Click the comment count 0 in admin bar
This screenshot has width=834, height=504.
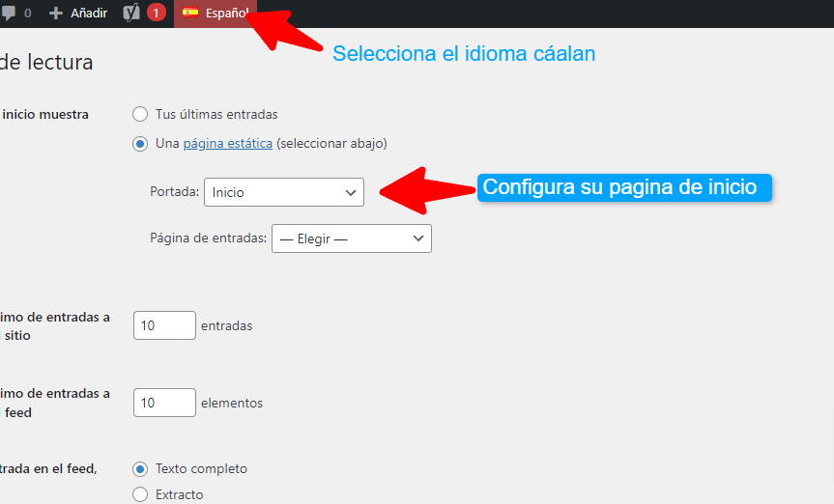[28, 14]
